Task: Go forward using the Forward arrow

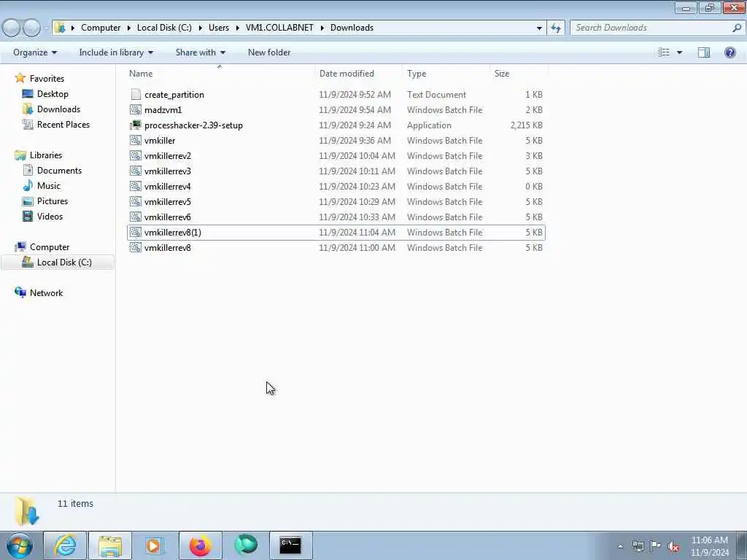Action: [31, 28]
